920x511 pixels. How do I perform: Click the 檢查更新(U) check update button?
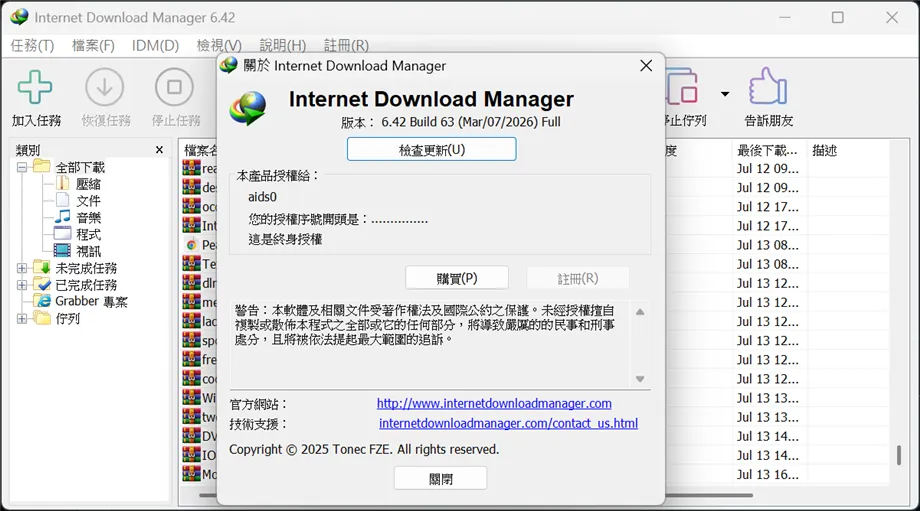[x=432, y=149]
